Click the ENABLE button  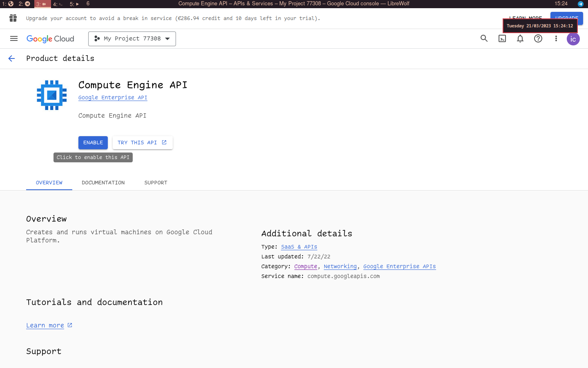tap(93, 142)
